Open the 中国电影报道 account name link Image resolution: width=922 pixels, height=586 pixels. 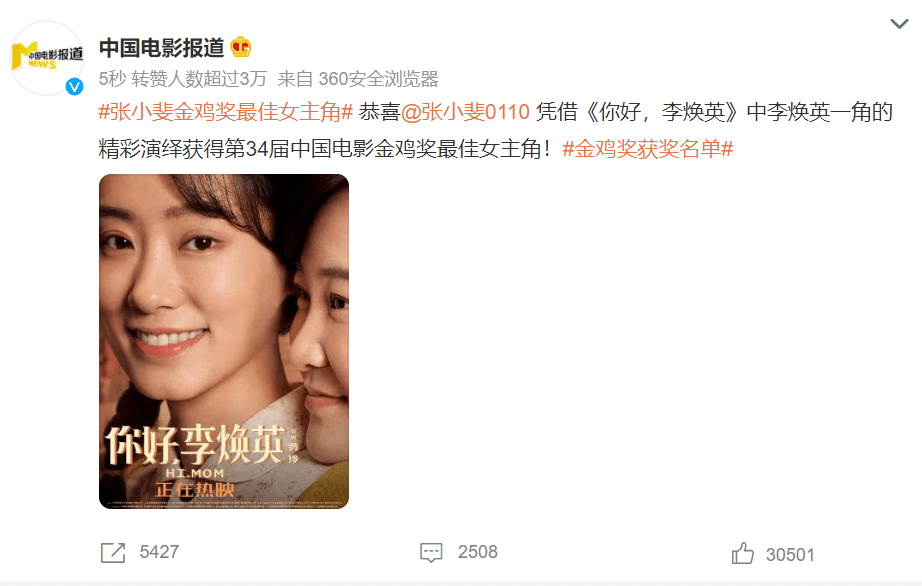(x=162, y=48)
